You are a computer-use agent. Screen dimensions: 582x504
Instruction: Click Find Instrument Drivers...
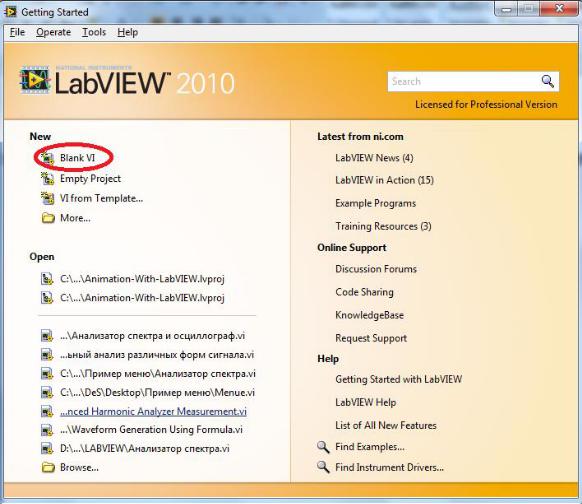pyautogui.click(x=389, y=467)
